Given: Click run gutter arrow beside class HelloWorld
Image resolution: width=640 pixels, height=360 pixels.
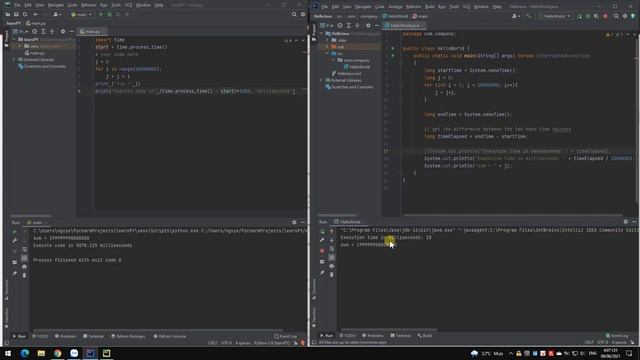Looking at the screenshot, I should [393, 48].
